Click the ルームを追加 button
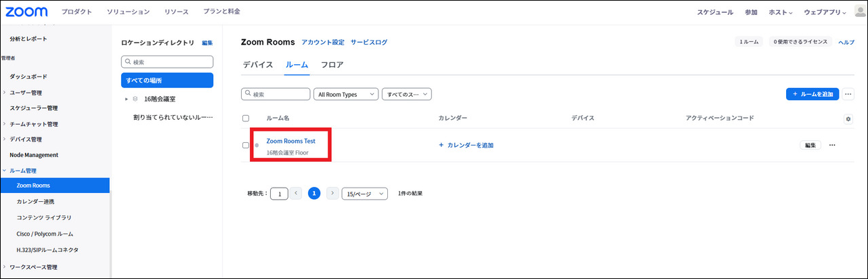Viewport: 868px width, 279px height. click(812, 94)
